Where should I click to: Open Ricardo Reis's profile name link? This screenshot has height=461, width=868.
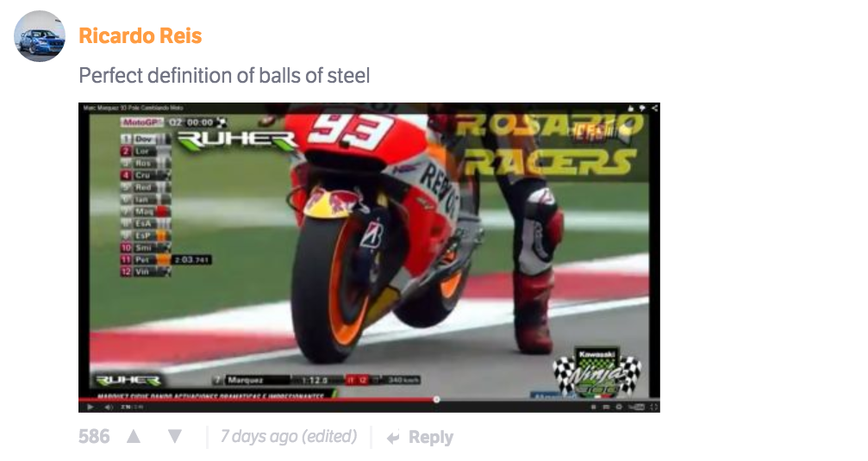140,36
